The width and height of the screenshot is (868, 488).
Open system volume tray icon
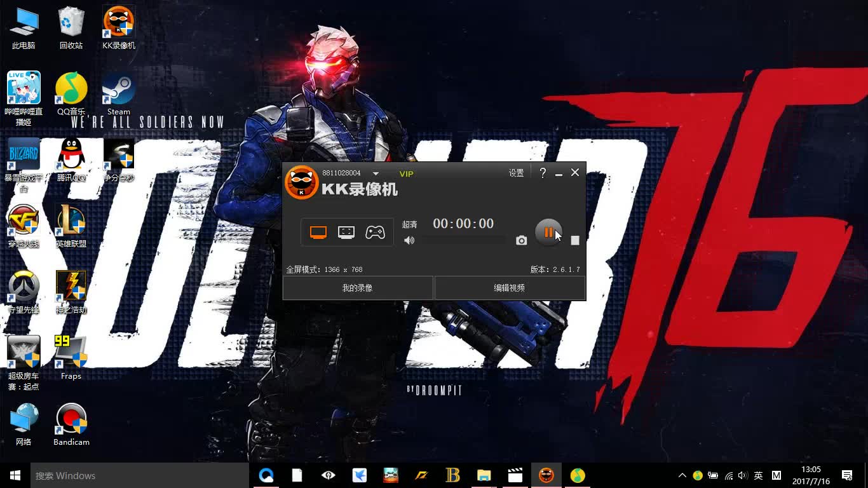pyautogui.click(x=743, y=475)
